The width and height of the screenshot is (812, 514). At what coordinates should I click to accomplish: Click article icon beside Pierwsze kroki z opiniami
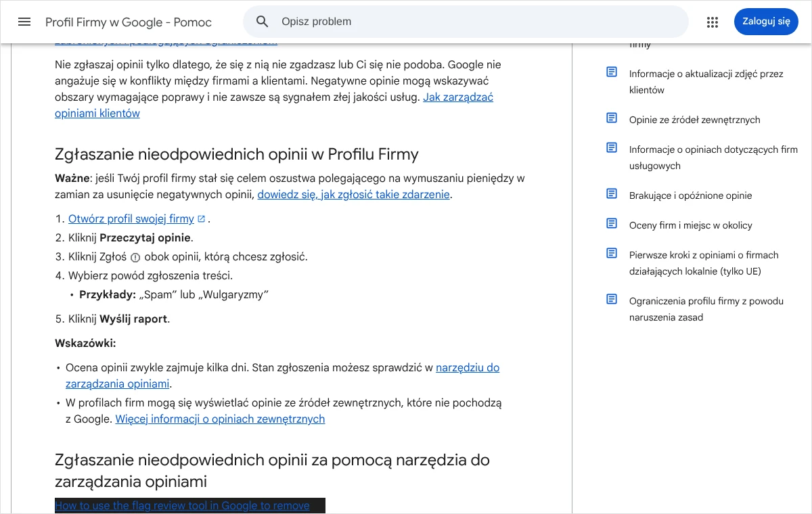click(x=612, y=254)
